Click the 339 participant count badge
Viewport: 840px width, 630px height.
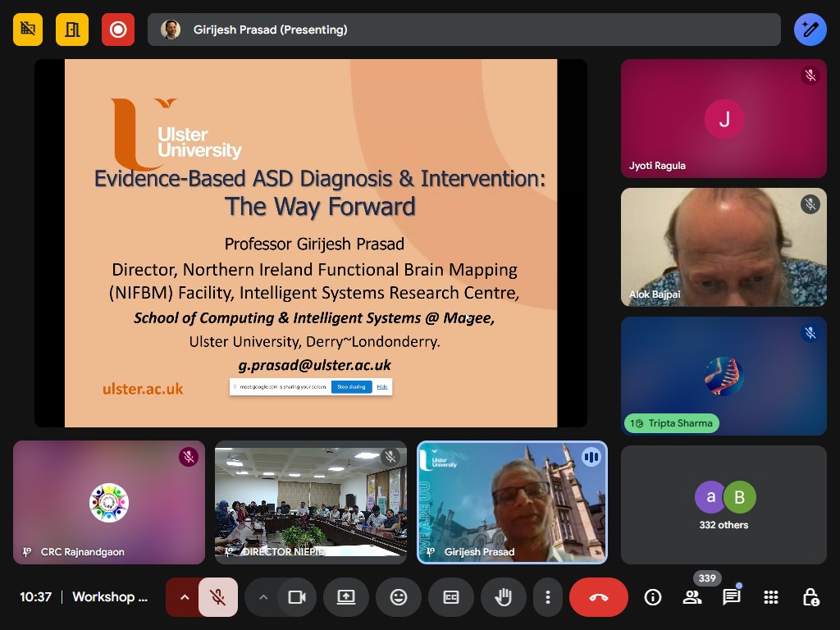(x=707, y=578)
